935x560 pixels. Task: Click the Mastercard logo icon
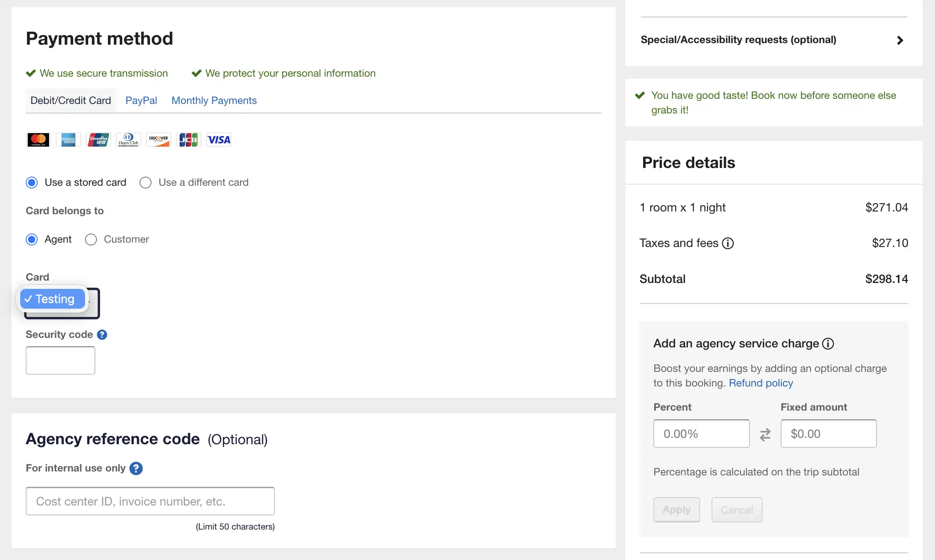38,140
